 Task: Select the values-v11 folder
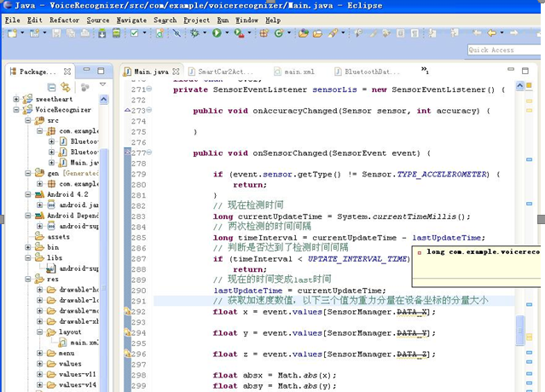(72, 374)
